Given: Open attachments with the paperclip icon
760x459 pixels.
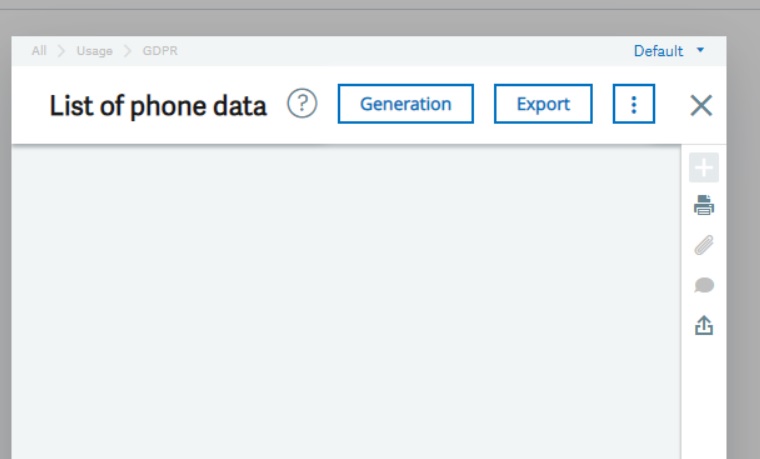Looking at the screenshot, I should [x=704, y=246].
